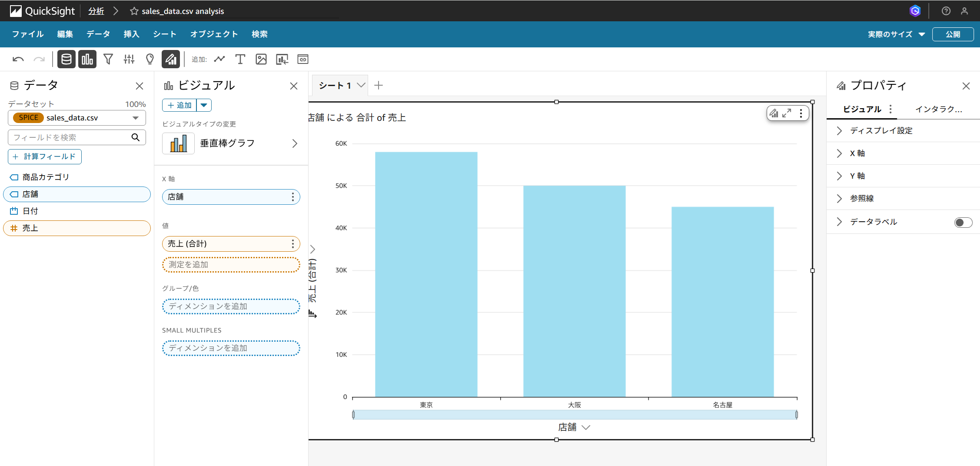
Task: Click the insights lightbulb icon
Action: [150, 59]
